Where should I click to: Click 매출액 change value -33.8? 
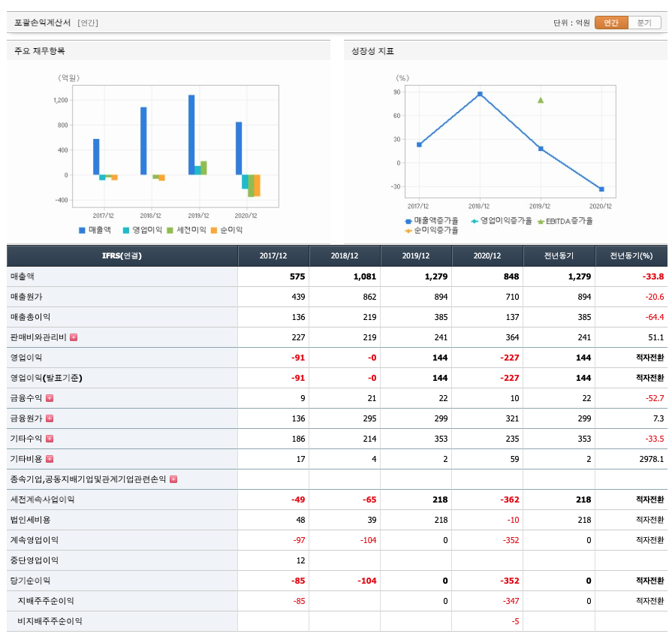tap(653, 276)
